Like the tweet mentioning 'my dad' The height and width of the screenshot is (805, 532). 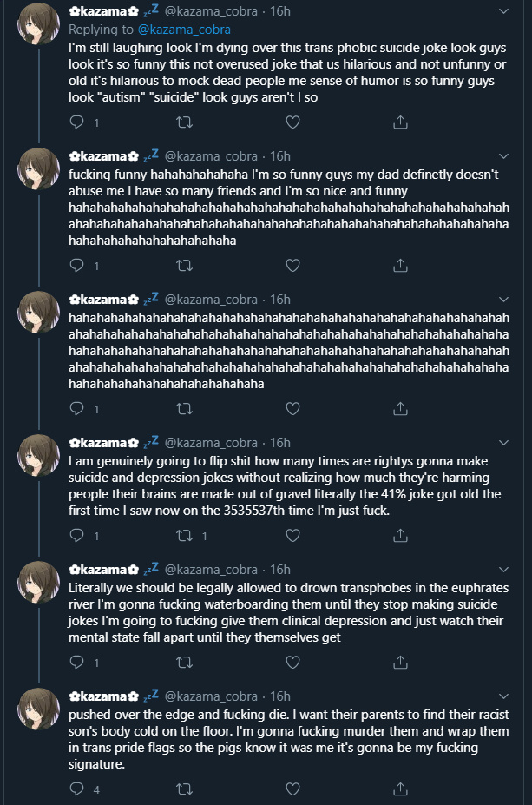[x=292, y=266]
